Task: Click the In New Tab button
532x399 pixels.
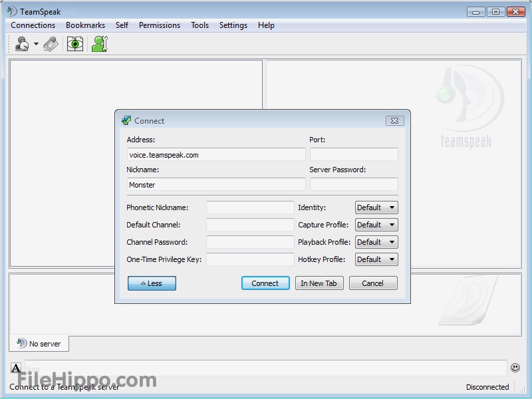Action: click(319, 283)
